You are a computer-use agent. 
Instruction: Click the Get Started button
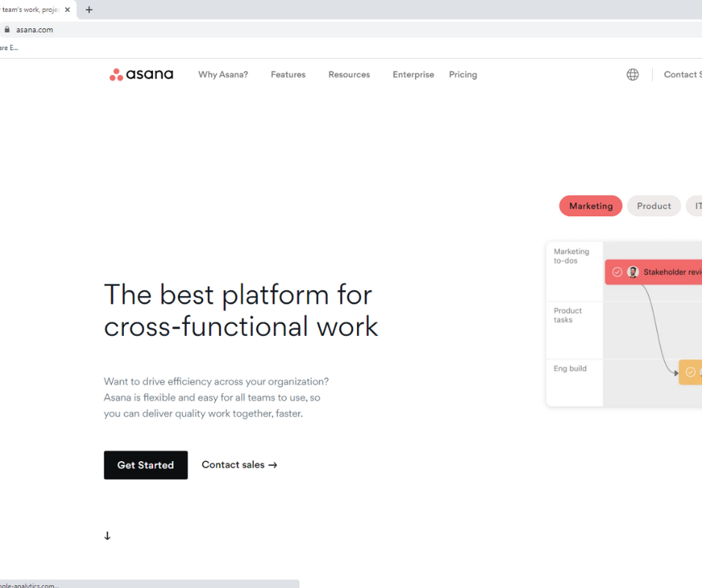point(146,465)
